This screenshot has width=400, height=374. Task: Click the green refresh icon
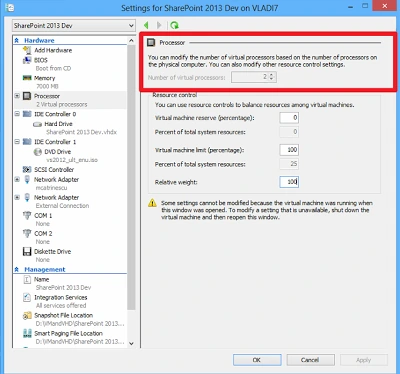click(174, 25)
